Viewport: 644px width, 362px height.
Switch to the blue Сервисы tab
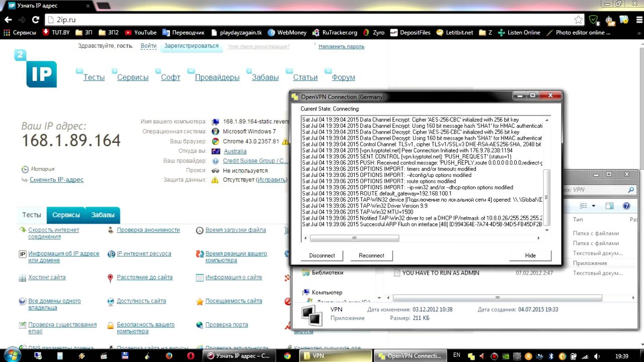click(66, 215)
